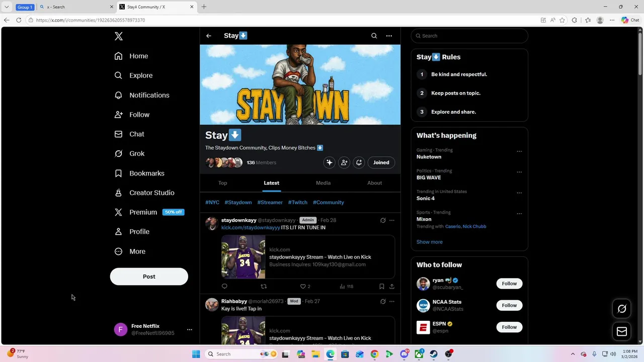Share staydownkayy's post
Screen dimensions: 644x362
pos(391,286)
